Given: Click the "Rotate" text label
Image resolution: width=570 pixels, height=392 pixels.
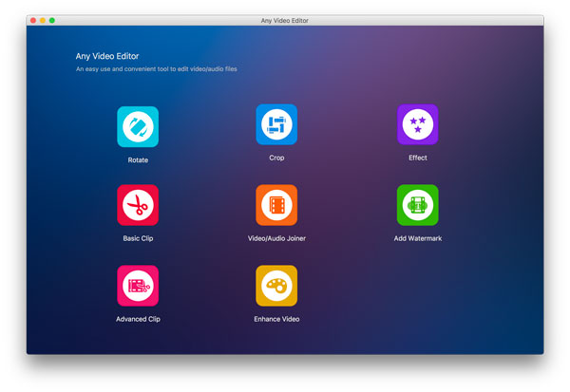Looking at the screenshot, I should (138, 160).
